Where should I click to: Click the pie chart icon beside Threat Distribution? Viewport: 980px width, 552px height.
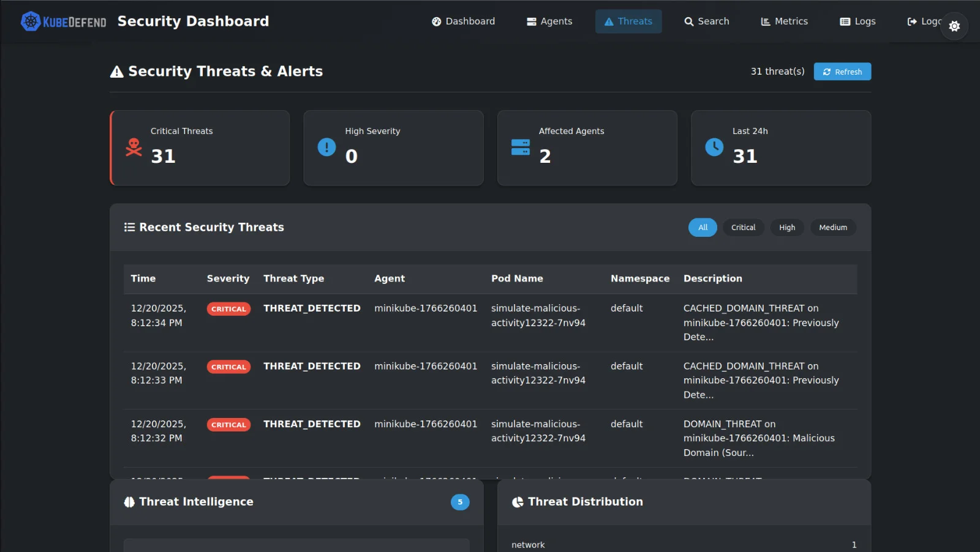[x=518, y=502]
